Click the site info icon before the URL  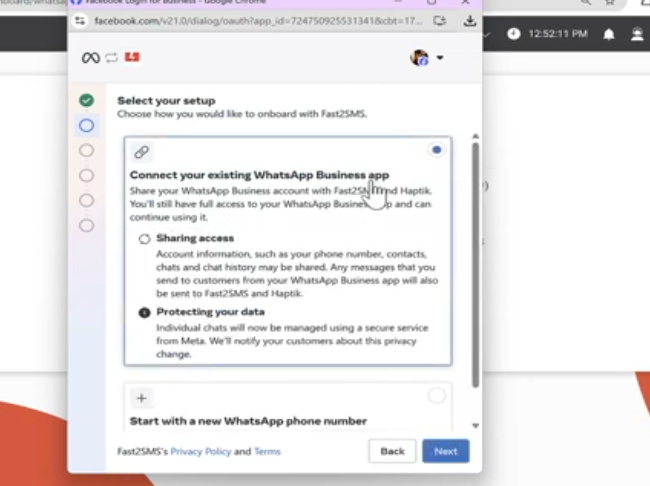tap(81, 20)
